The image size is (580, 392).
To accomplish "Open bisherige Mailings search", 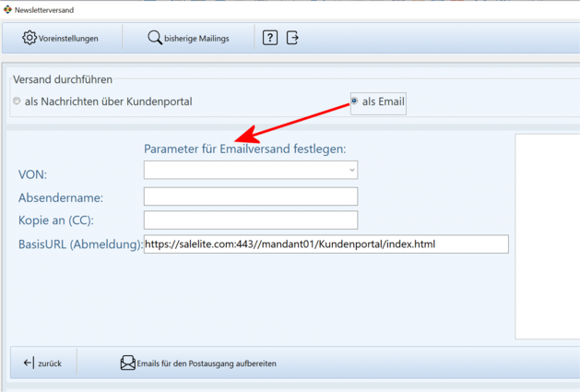I will coord(188,38).
